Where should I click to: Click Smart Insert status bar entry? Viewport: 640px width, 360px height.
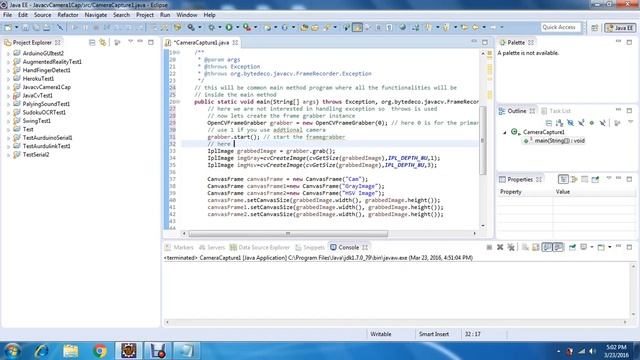pyautogui.click(x=433, y=334)
